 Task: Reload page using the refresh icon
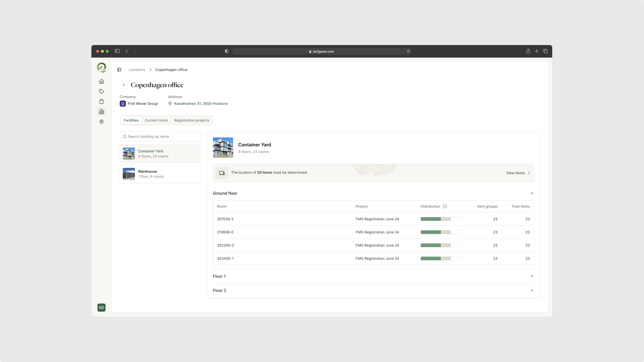coord(408,51)
